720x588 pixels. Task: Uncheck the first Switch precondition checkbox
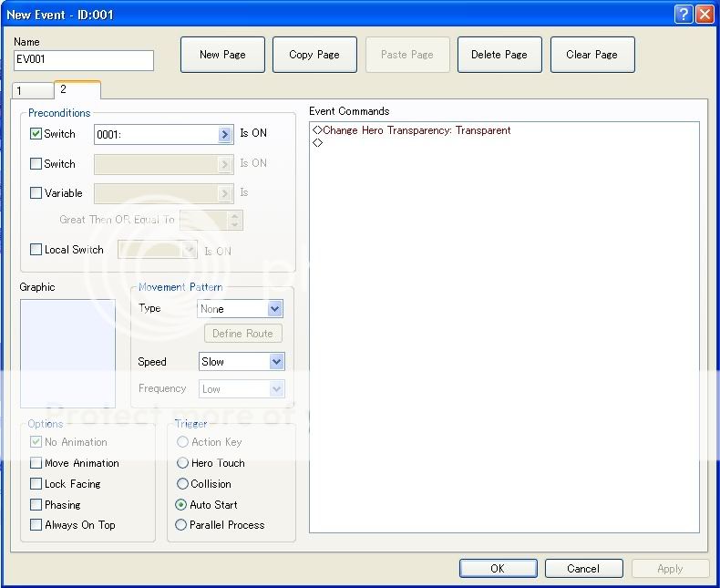coord(36,134)
